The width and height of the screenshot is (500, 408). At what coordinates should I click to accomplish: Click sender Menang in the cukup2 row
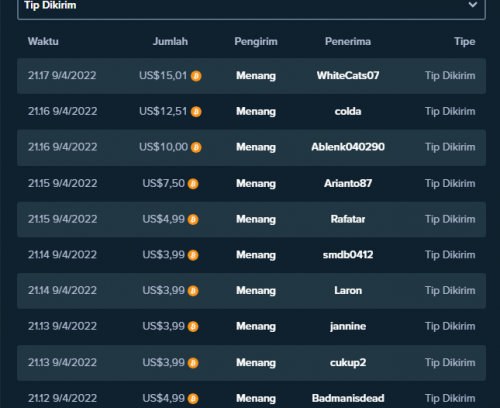click(x=256, y=363)
